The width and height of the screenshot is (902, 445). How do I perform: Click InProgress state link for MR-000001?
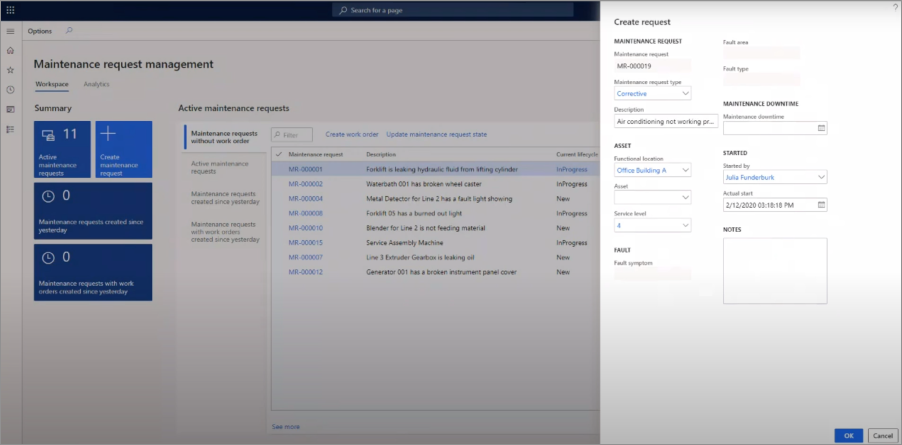(x=572, y=170)
